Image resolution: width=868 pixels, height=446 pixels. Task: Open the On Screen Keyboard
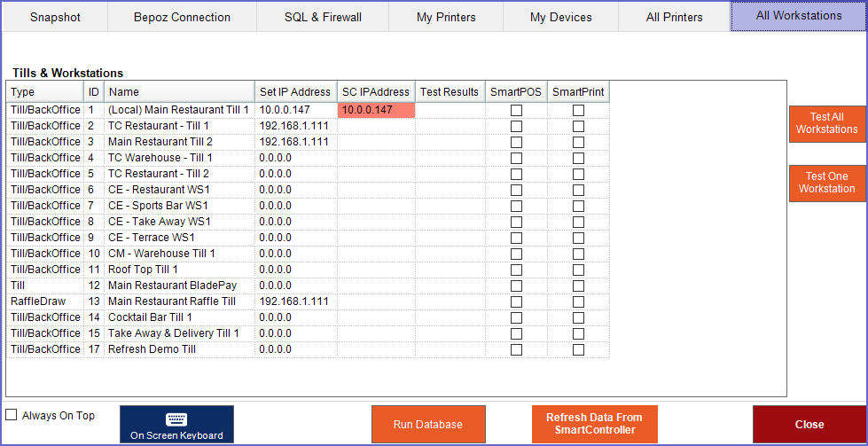click(176, 425)
